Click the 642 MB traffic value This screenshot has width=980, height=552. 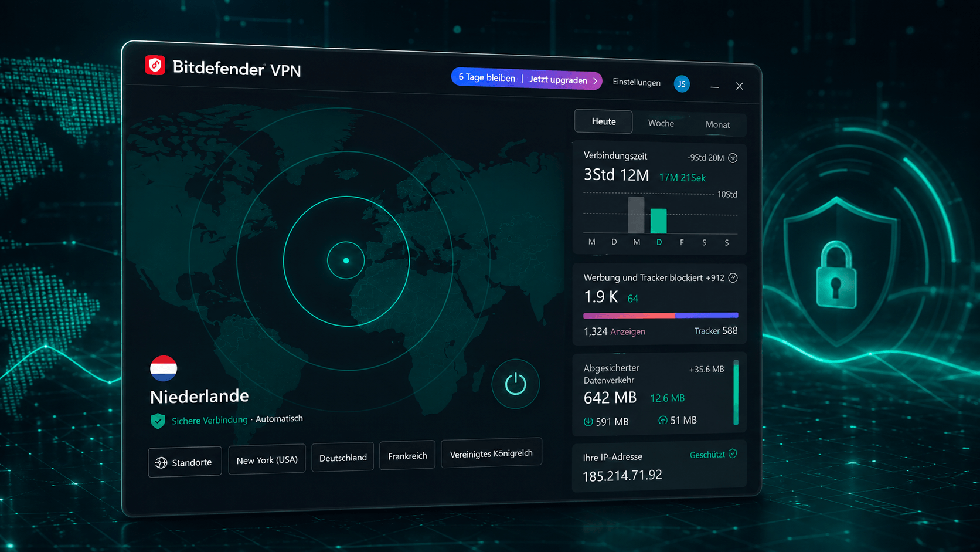(x=610, y=398)
